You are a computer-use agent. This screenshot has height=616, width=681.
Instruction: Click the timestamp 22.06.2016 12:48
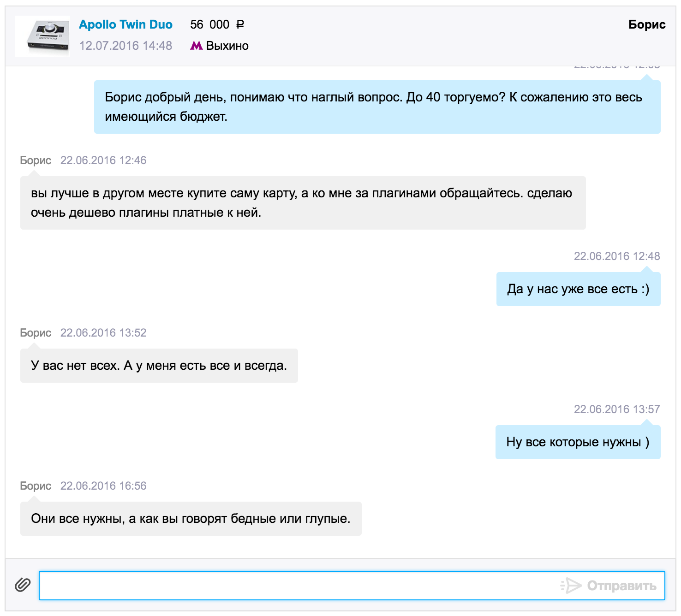(x=617, y=256)
